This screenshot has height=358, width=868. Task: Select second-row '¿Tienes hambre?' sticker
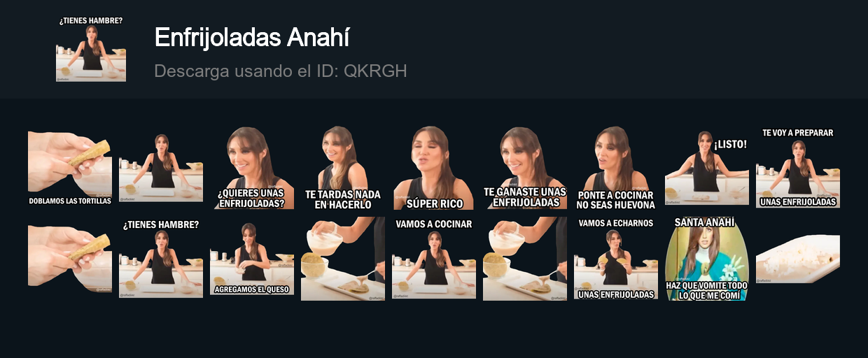pyautogui.click(x=161, y=259)
